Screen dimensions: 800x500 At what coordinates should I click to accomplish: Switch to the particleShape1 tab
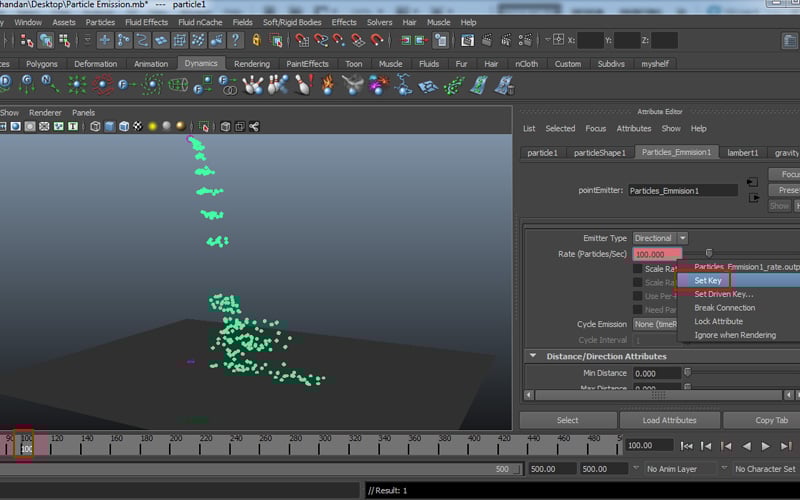coord(599,153)
